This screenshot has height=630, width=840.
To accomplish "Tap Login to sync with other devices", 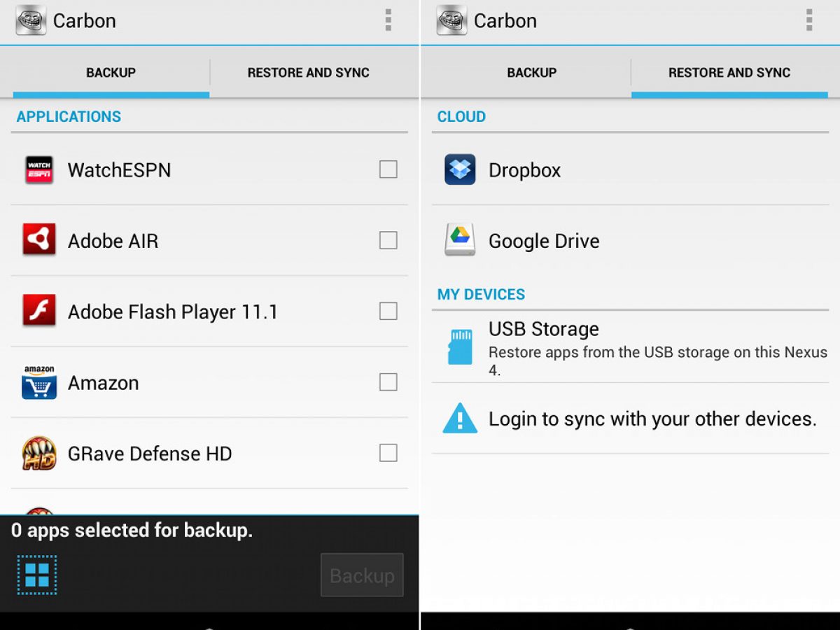I will (x=652, y=419).
